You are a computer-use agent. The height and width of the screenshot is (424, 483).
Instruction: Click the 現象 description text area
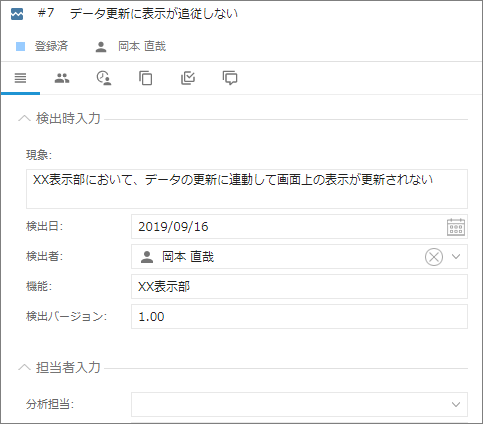click(247, 189)
